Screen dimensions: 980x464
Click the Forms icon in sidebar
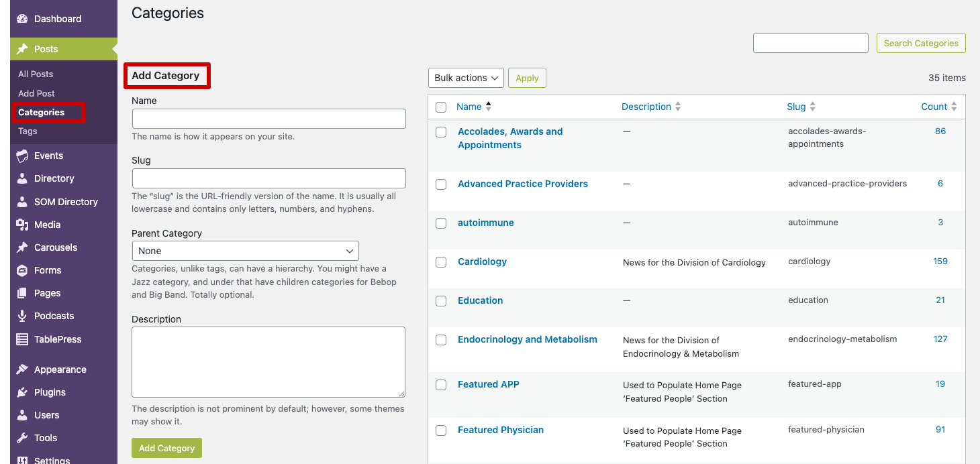pos(22,270)
